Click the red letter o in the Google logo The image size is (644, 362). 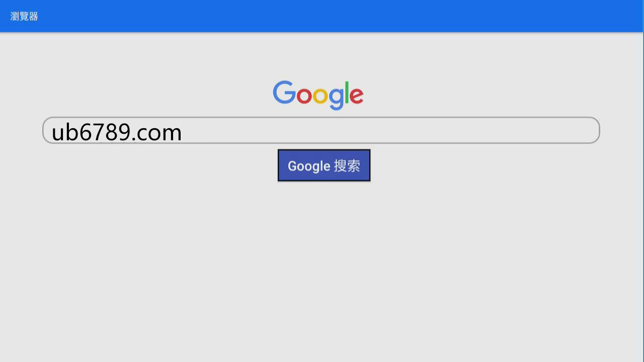[x=304, y=96]
